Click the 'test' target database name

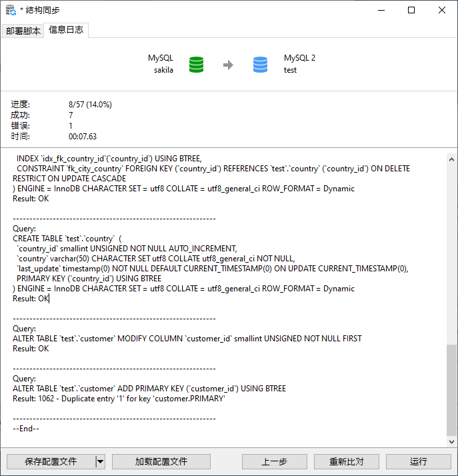[x=290, y=70]
